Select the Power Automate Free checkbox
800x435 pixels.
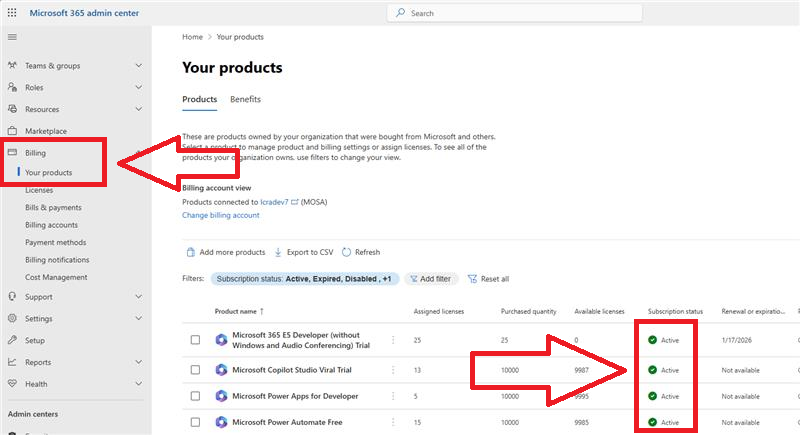point(195,422)
